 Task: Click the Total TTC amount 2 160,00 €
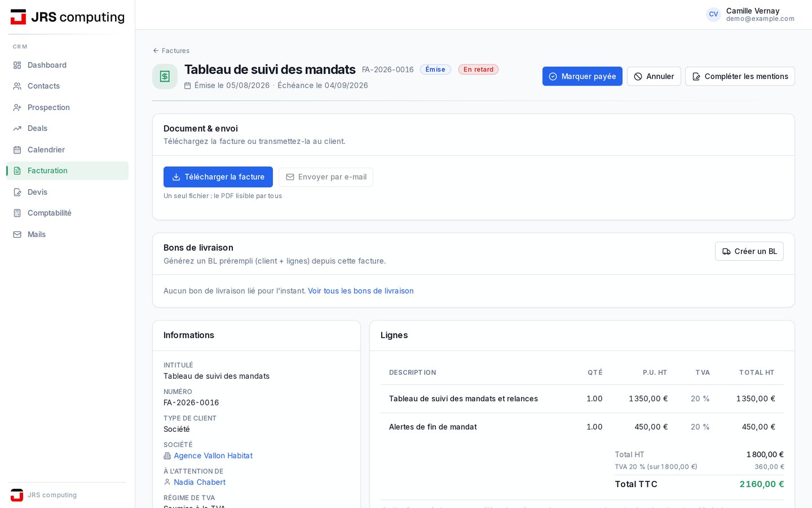[762, 484]
